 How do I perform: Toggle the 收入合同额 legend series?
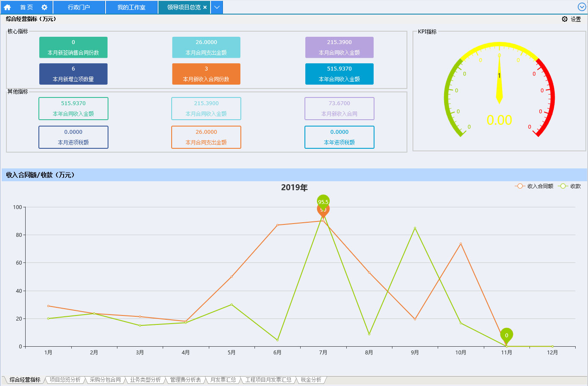click(534, 186)
